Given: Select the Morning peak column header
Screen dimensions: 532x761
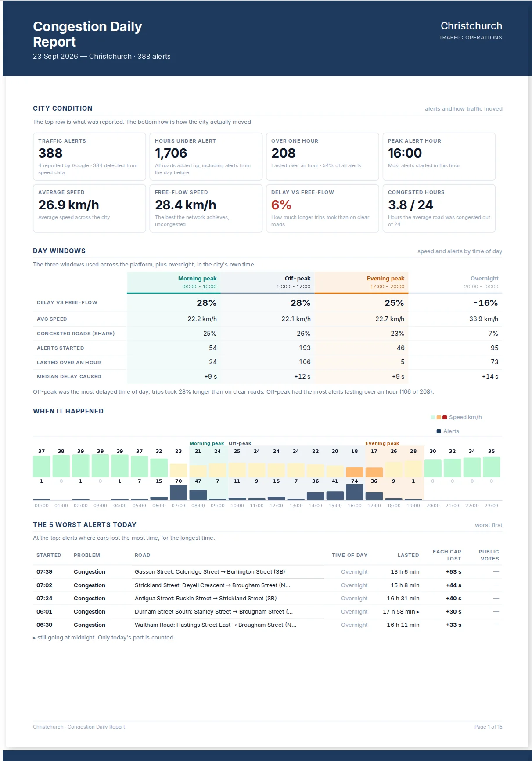Looking at the screenshot, I should pyautogui.click(x=174, y=282).
